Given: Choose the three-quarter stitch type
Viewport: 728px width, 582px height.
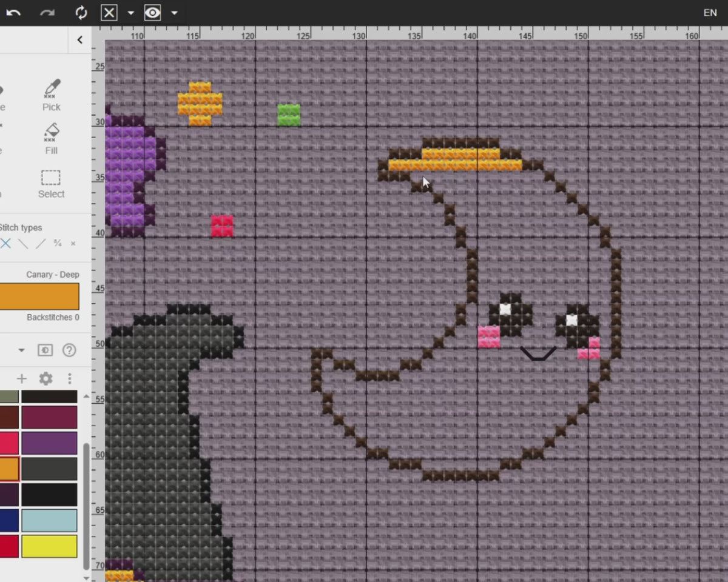Looking at the screenshot, I should [x=58, y=244].
